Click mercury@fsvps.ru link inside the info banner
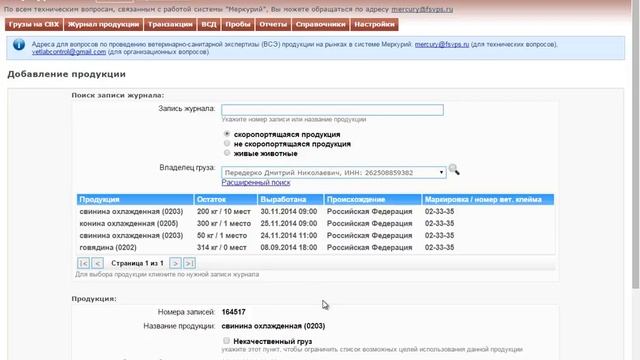The image size is (640, 360). (x=442, y=44)
